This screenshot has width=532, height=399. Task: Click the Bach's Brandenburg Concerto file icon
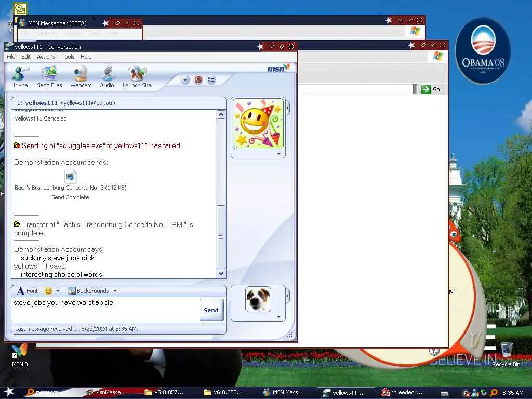(x=70, y=177)
